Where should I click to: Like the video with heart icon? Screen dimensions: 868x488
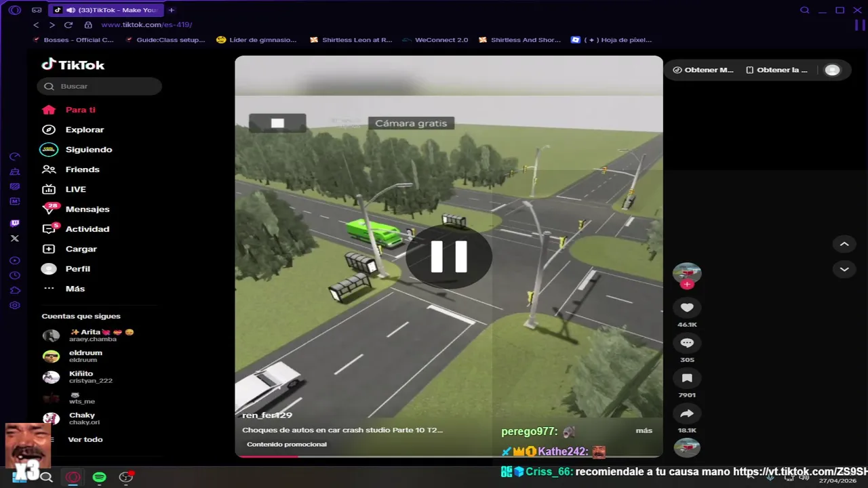click(687, 308)
